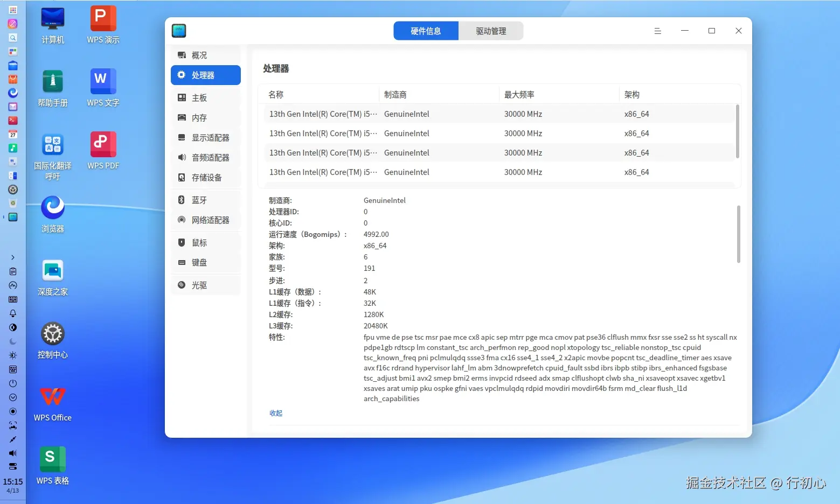
Task: Show 键盘 keyboard device info
Action: point(205,263)
